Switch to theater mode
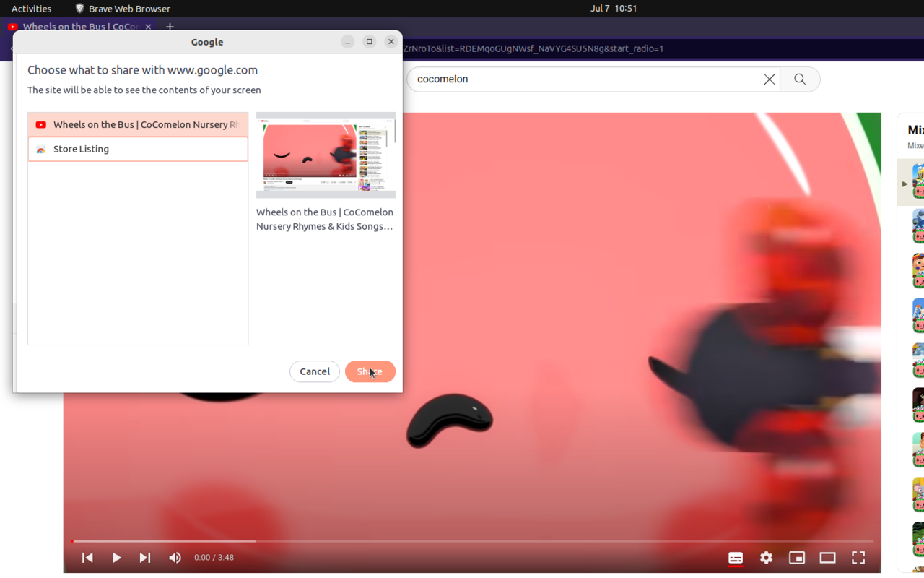 827,557
